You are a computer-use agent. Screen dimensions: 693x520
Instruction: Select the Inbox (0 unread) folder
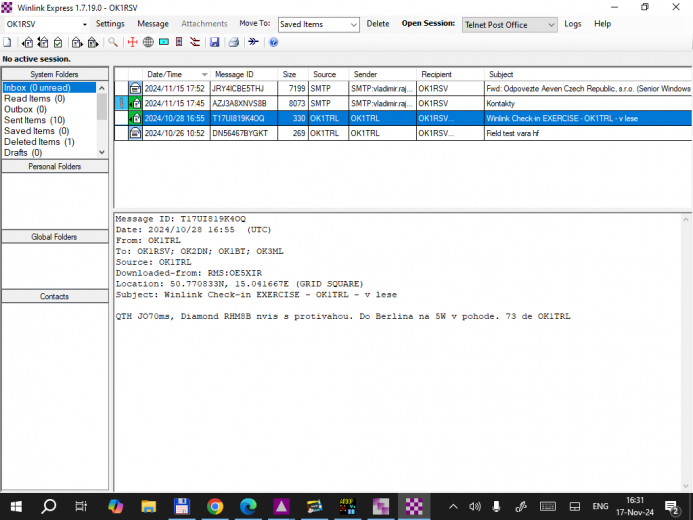(49, 87)
